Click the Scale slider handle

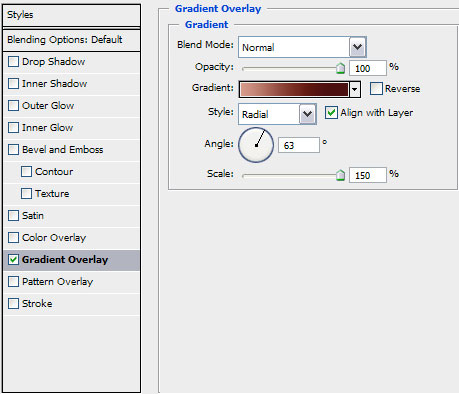pos(340,175)
